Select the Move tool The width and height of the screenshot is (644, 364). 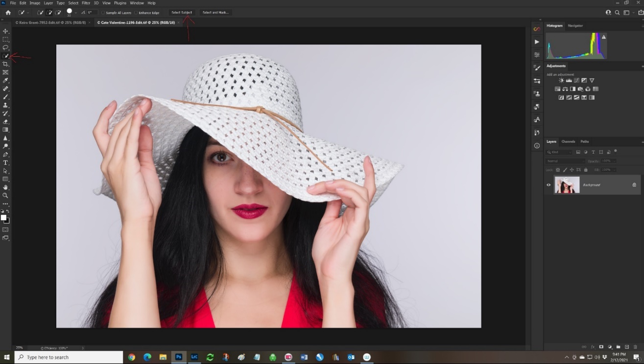6,31
